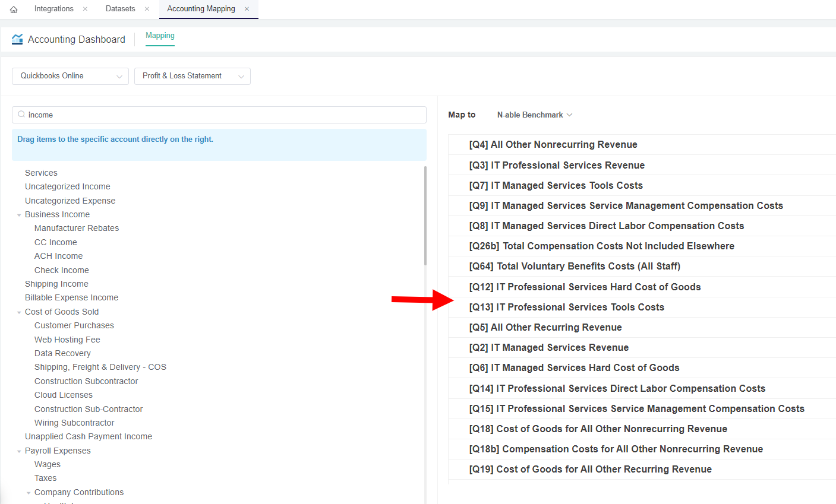Image resolution: width=836 pixels, height=504 pixels.
Task: Open the Quickbooks Online dropdown
Action: [70, 76]
